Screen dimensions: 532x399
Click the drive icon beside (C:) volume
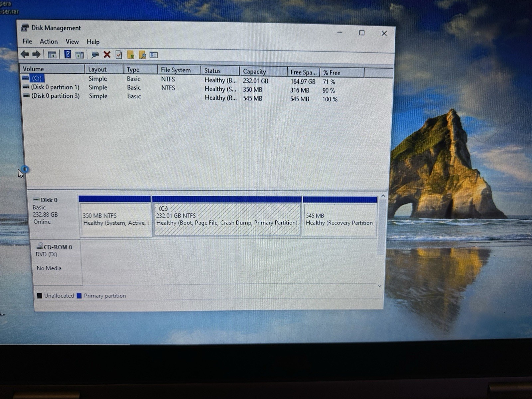coord(26,78)
